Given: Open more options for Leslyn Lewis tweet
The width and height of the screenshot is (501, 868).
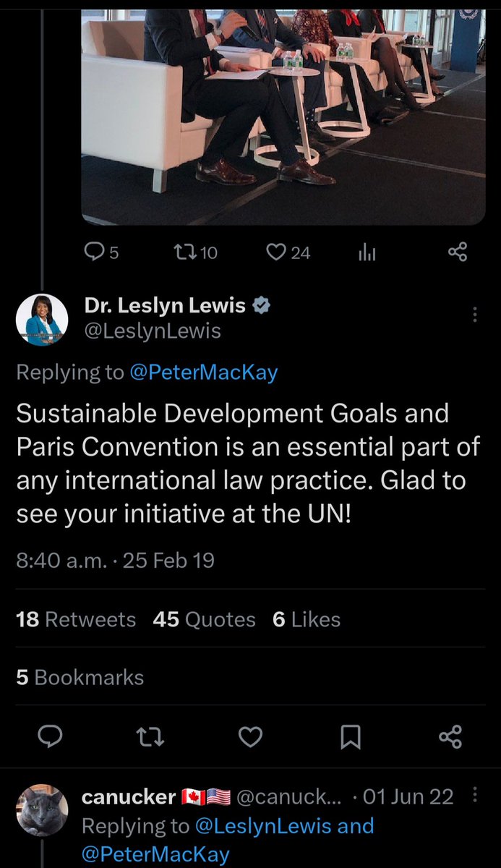Looking at the screenshot, I should 475,315.
